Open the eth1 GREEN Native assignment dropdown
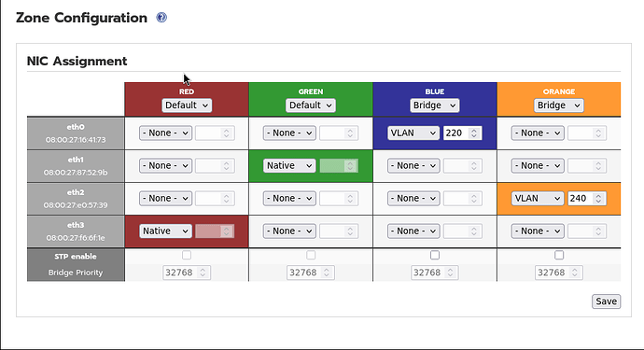Image resolution: width=644 pixels, height=350 pixels. (289, 165)
